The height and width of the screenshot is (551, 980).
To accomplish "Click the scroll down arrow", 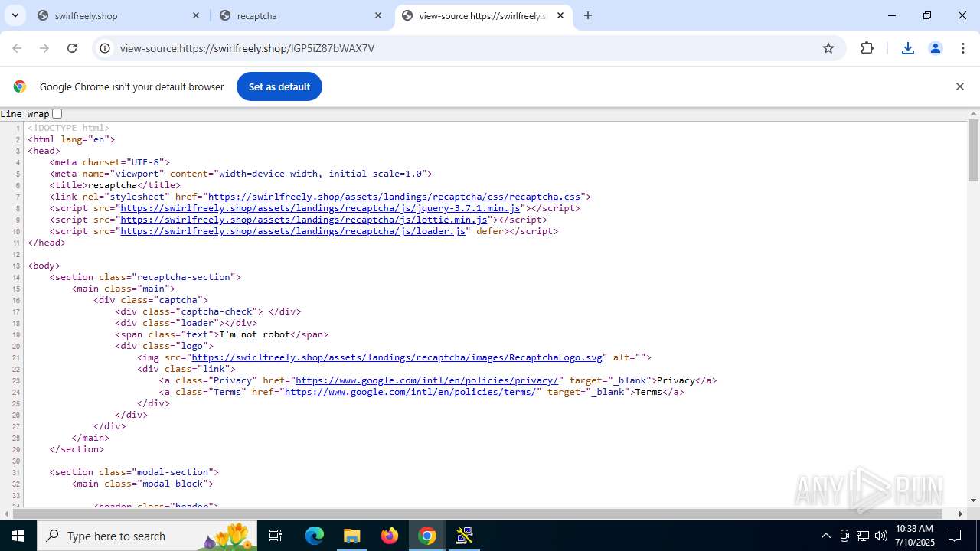I will tap(973, 500).
